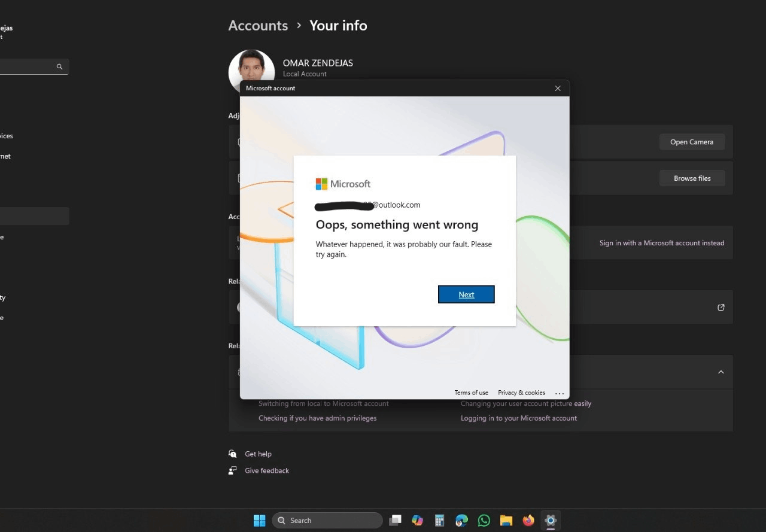Screen dimensions: 766x532
Task: Open Logging in to your Microsoft account
Action: point(519,418)
